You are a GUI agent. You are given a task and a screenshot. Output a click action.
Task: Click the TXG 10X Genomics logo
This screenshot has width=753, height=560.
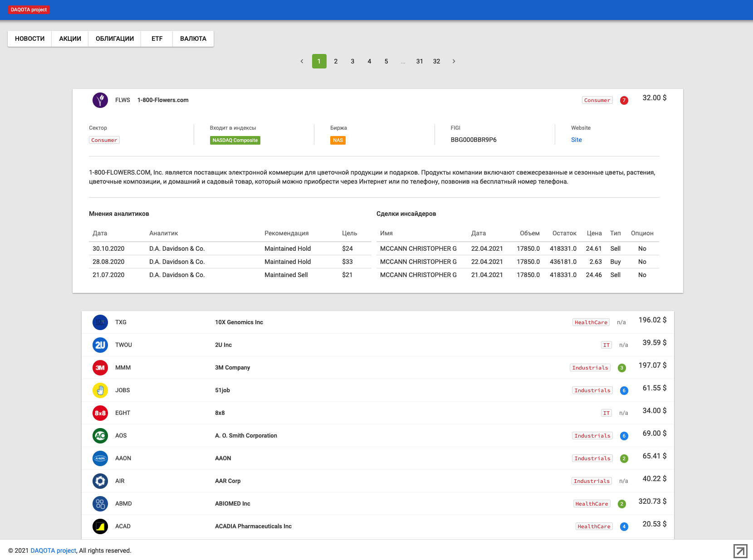point(100,322)
